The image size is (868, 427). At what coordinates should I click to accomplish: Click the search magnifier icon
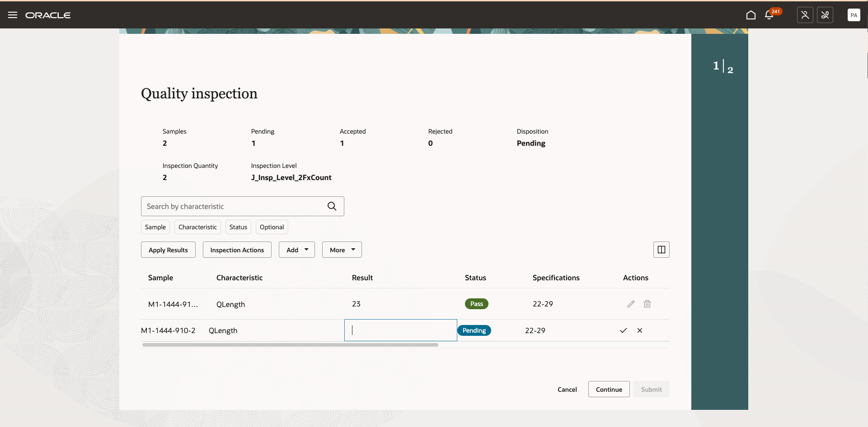[332, 206]
